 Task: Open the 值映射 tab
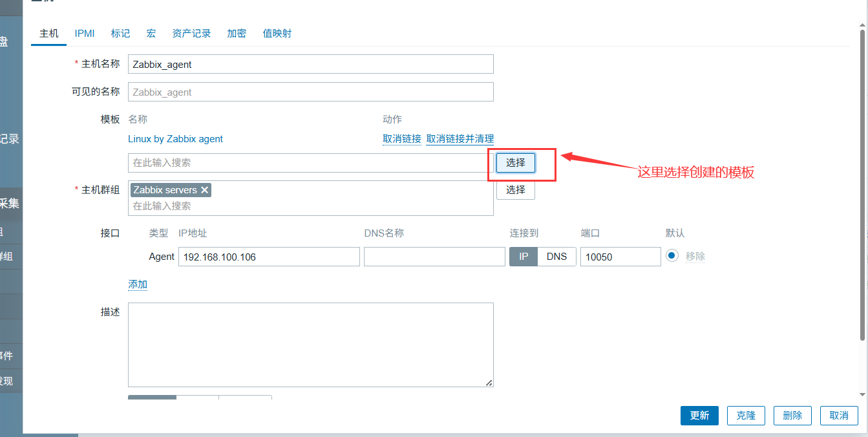click(x=277, y=34)
